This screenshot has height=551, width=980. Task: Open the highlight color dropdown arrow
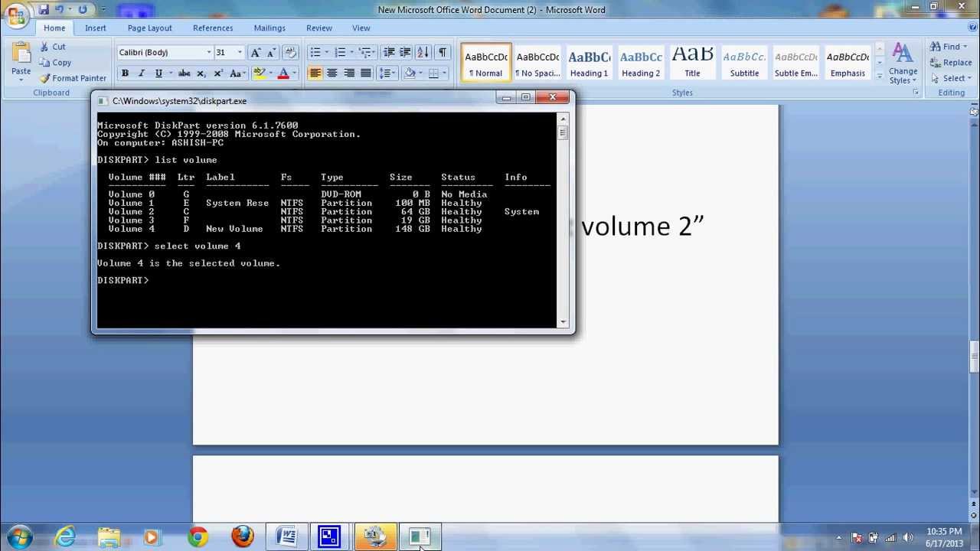coord(269,73)
